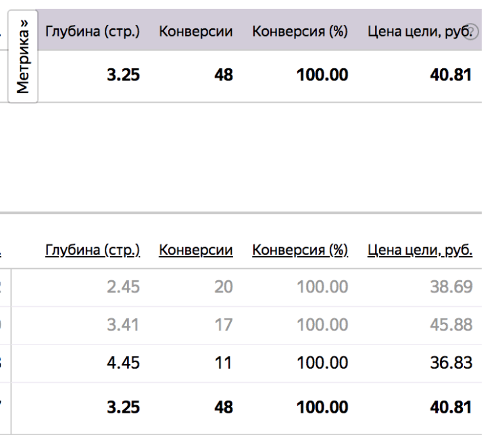This screenshot has width=504, height=435.
Task: Click the goal price 38.69 cell
Action: click(451, 287)
